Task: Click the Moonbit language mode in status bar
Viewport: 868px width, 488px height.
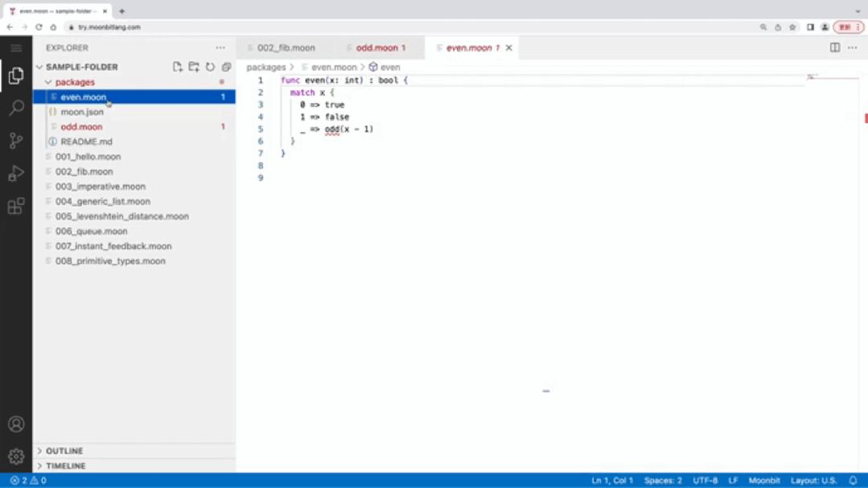Action: [x=763, y=481]
